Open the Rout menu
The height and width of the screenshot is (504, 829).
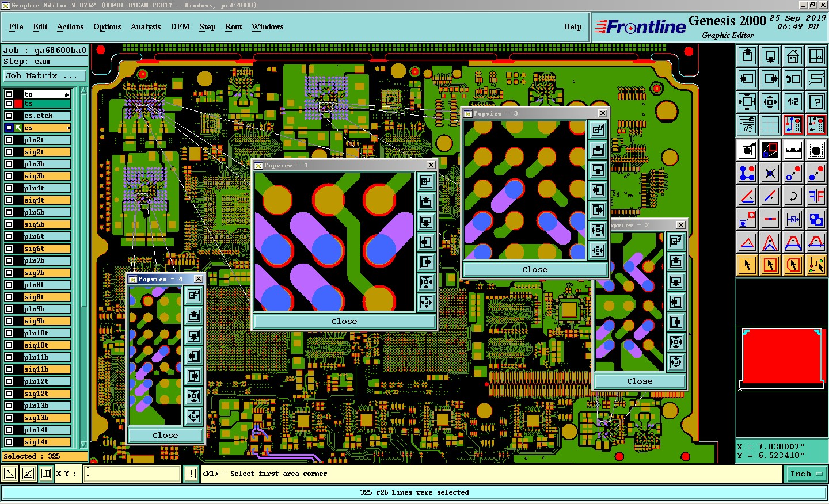tap(234, 26)
